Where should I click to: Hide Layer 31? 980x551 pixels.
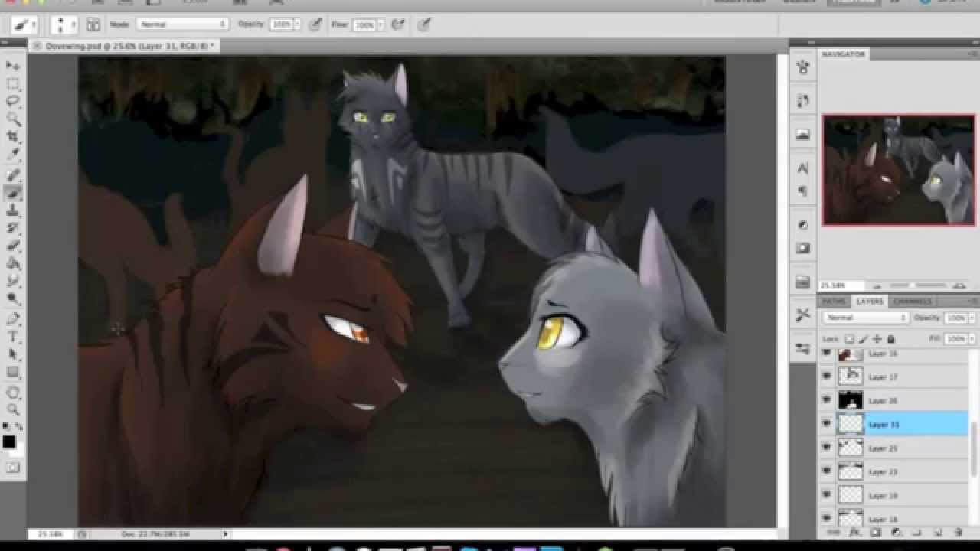[826, 424]
